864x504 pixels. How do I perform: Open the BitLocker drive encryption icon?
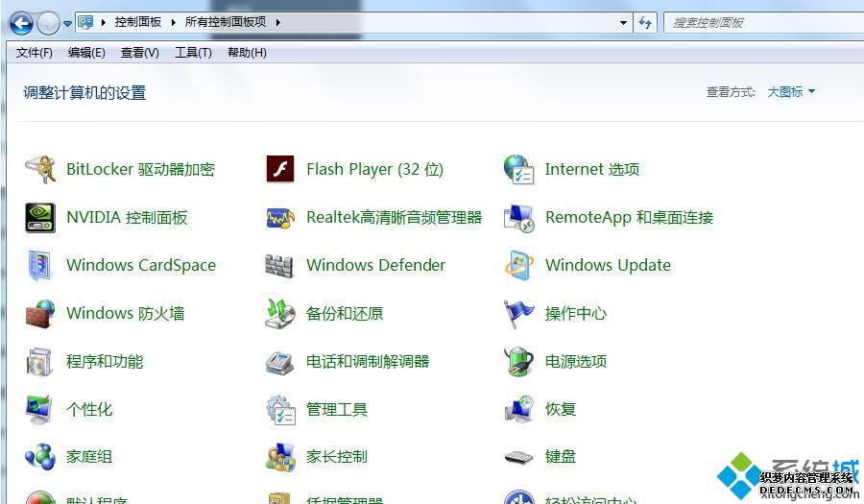click(40, 169)
